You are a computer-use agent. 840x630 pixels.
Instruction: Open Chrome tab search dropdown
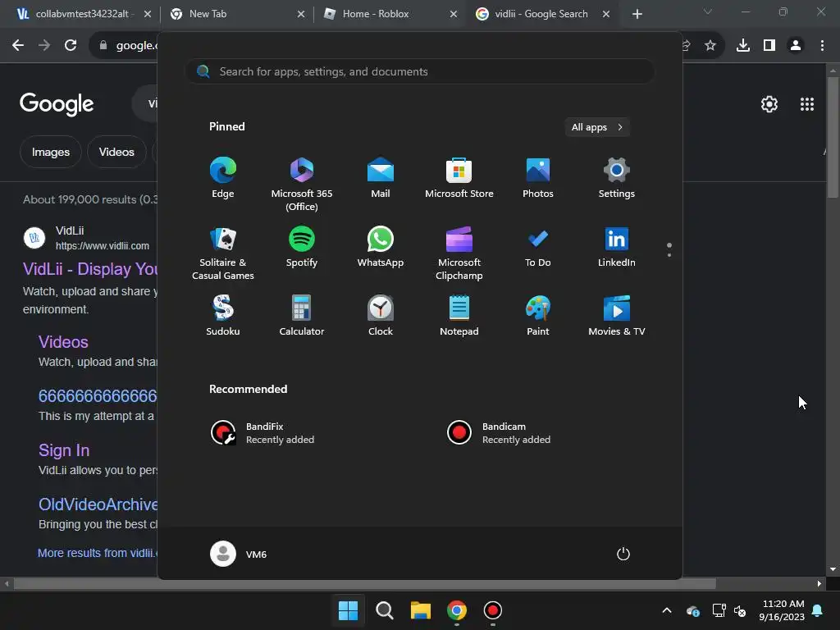708,11
